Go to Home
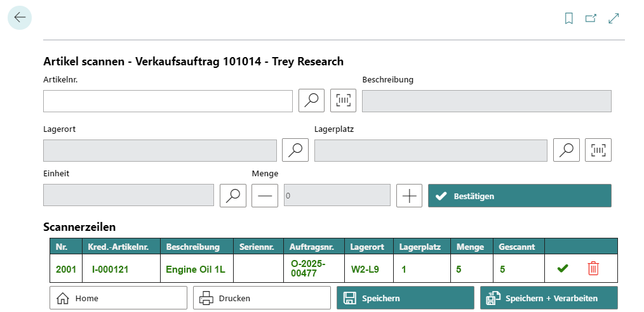The height and width of the screenshot is (312, 644). [118, 297]
